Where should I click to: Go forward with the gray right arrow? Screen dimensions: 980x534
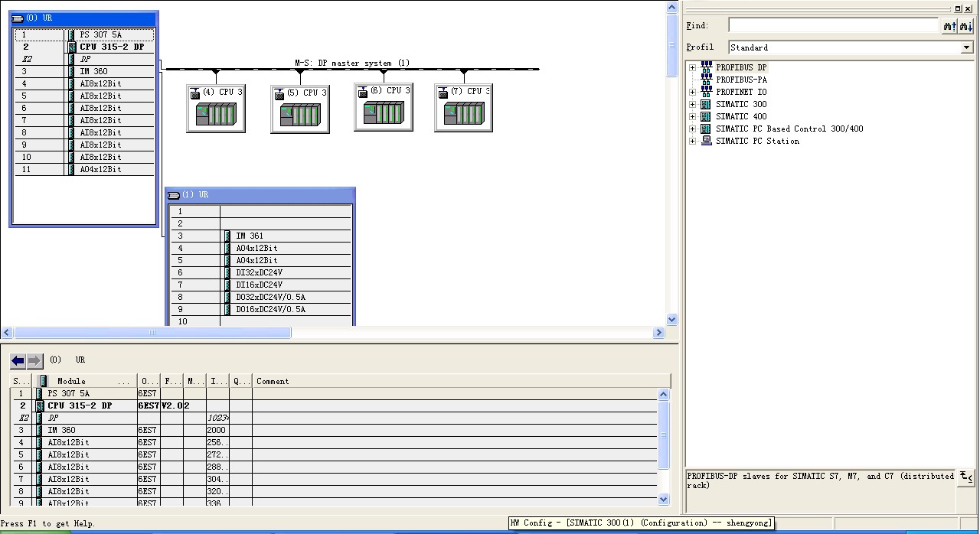coord(34,360)
